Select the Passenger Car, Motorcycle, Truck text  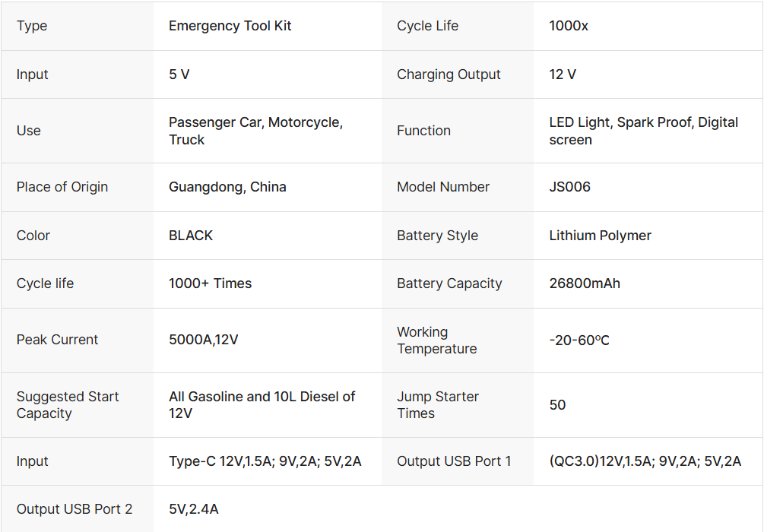[x=255, y=131]
